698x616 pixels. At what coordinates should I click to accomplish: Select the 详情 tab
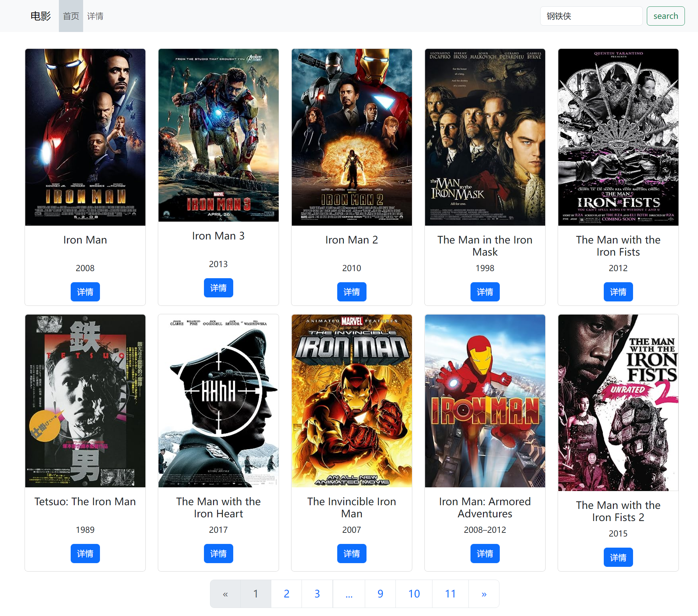95,16
